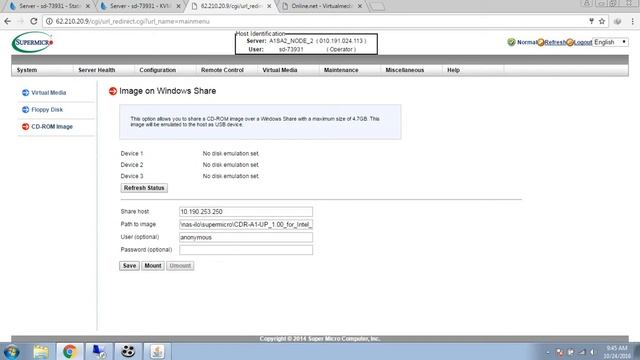Click the Refresh Status button
This screenshot has height=360, width=640.
click(144, 188)
